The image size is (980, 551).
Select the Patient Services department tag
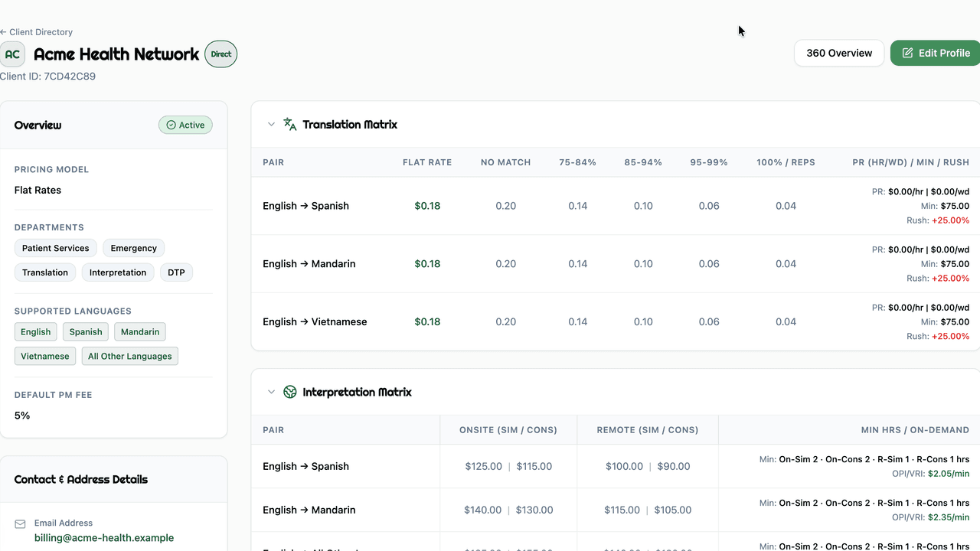(x=55, y=248)
